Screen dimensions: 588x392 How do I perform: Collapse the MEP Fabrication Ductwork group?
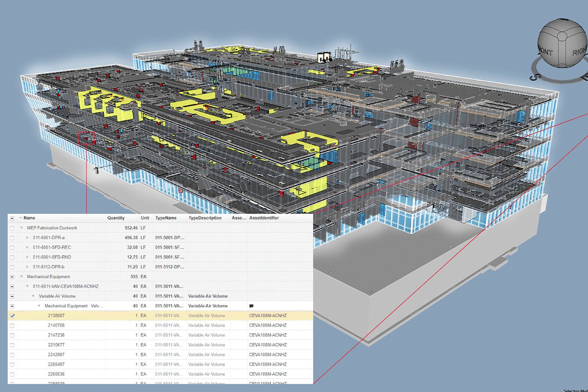coord(21,228)
